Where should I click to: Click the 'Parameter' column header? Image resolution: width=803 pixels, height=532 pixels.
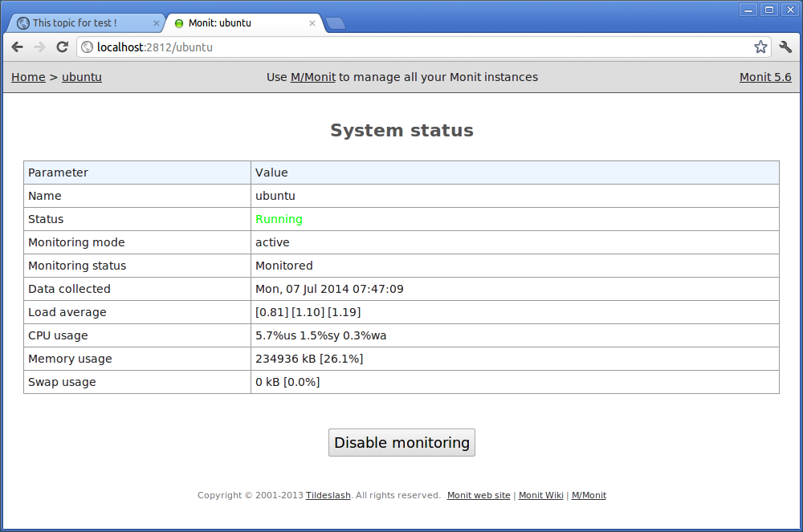58,173
